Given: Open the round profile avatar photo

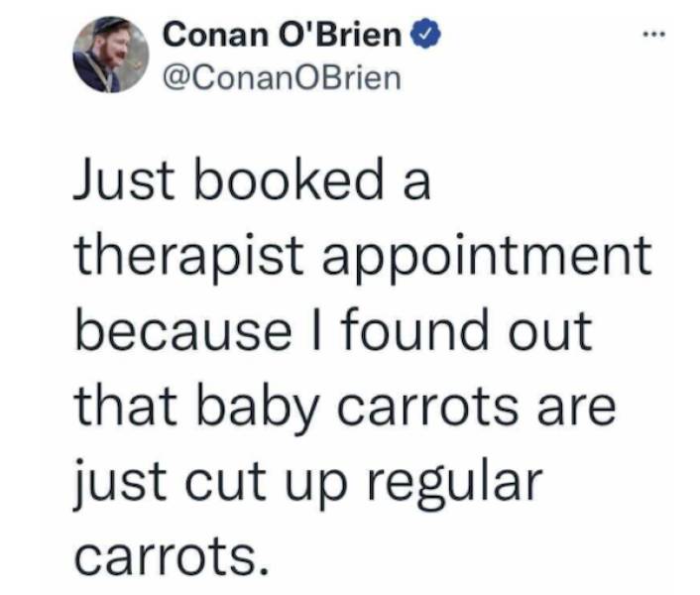Looking at the screenshot, I should coord(111,55).
